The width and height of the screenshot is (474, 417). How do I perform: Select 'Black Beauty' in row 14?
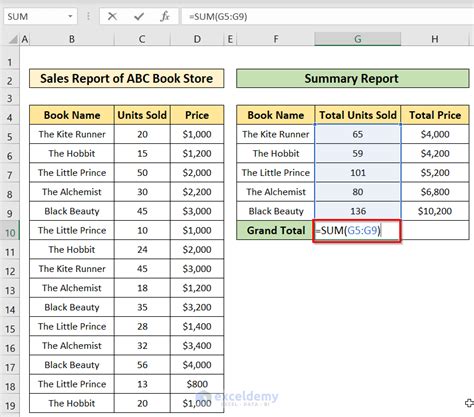72,307
